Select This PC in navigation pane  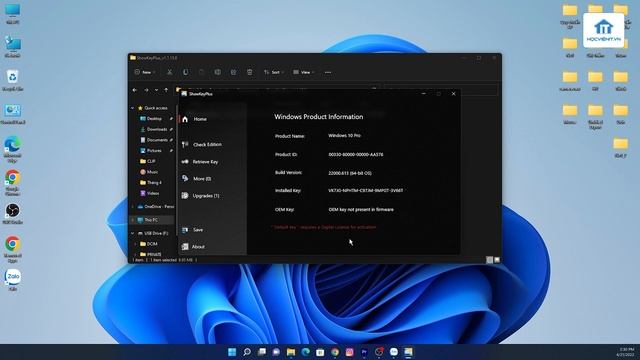[x=151, y=220]
